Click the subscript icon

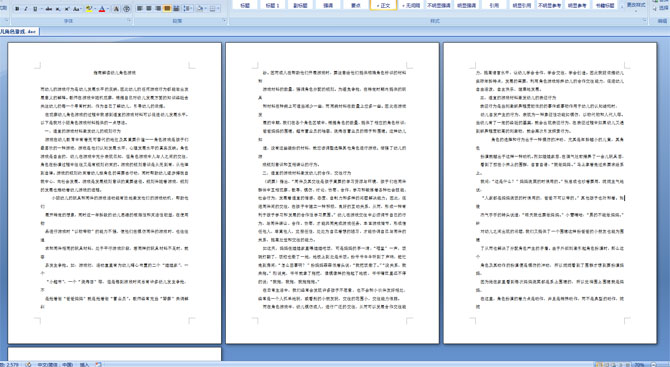[58, 9]
